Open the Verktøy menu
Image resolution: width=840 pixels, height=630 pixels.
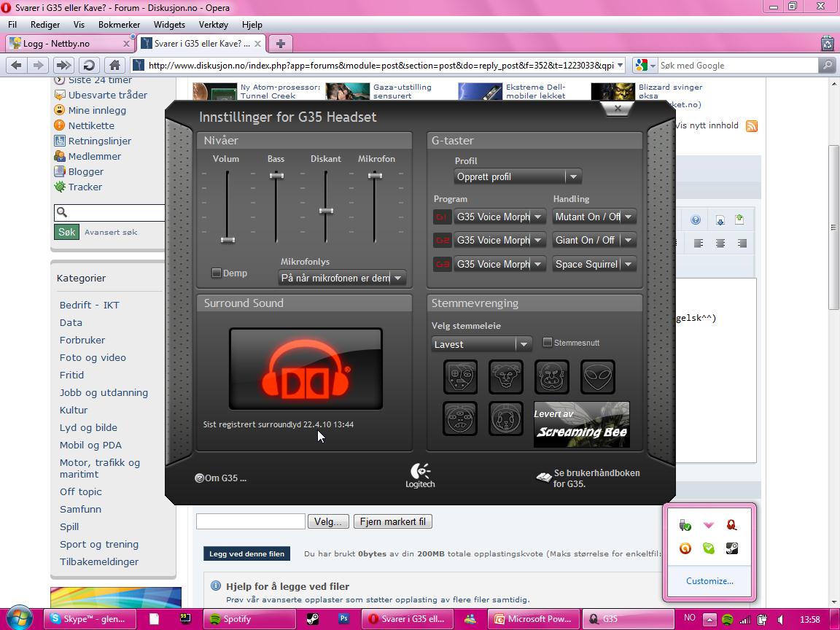pos(213,25)
